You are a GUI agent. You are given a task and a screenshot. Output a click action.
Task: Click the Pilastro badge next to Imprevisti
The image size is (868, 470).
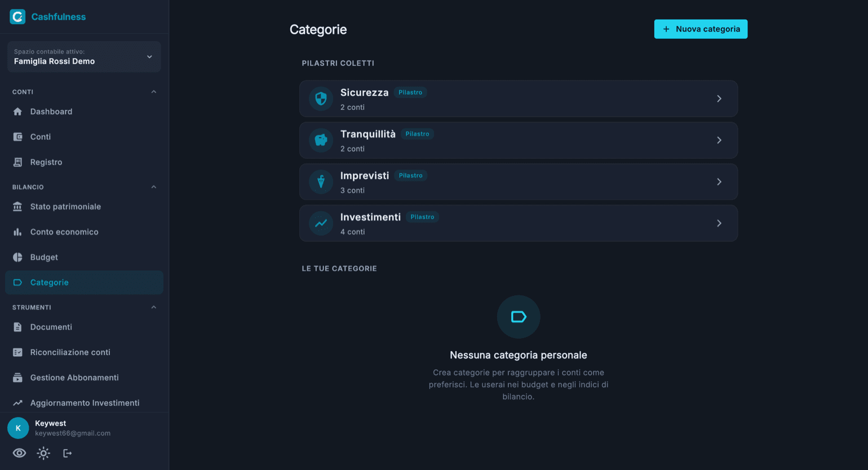(411, 176)
